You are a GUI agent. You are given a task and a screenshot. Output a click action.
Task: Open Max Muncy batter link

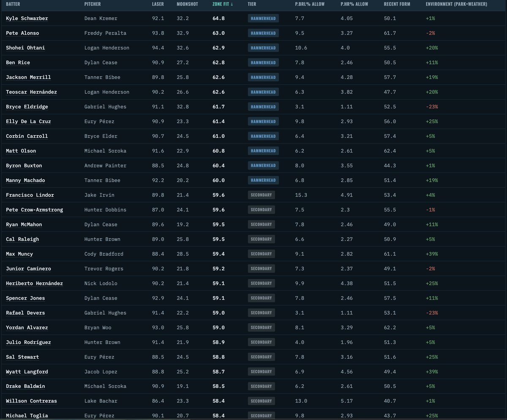(x=19, y=254)
